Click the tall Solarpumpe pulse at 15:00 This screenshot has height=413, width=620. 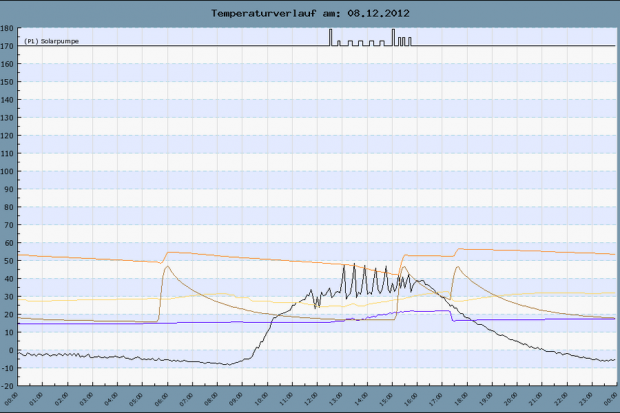click(x=393, y=37)
